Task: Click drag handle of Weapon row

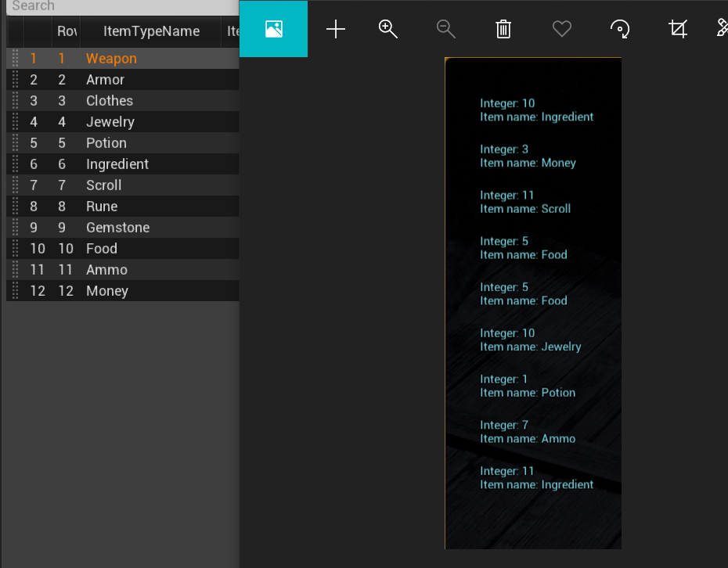Action: pyautogui.click(x=15, y=59)
